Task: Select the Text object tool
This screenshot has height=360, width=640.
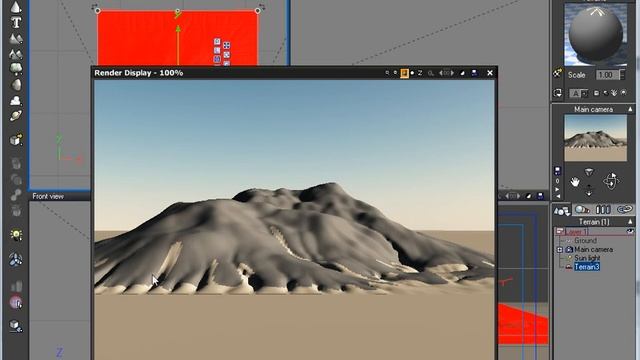Action: tap(16, 22)
